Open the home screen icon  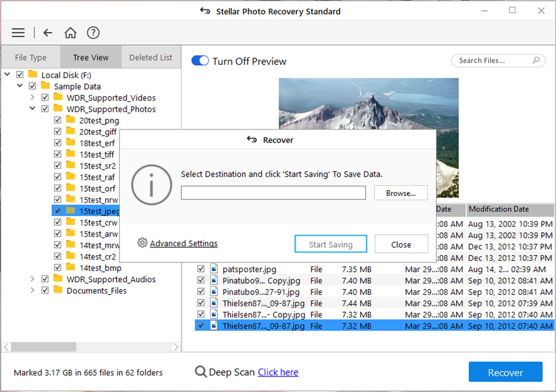tap(70, 33)
